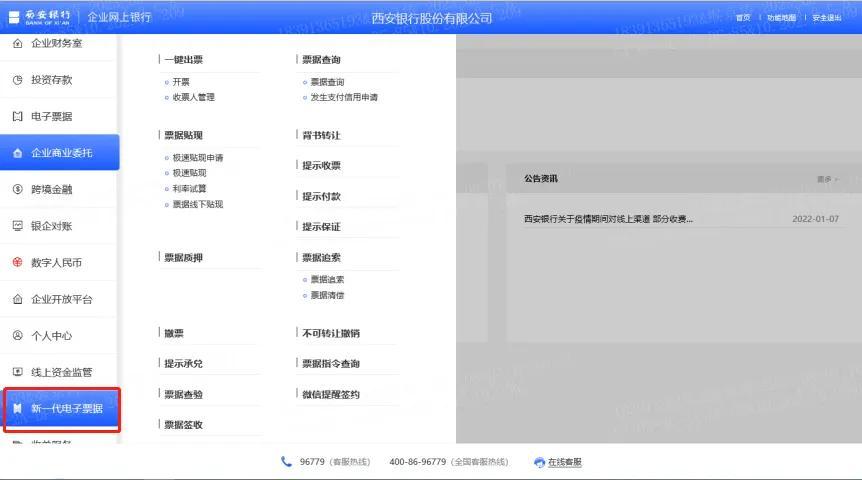Open 线上资金监管 via its screen icon
Viewport: 862px width, 480px height.
pos(18,372)
